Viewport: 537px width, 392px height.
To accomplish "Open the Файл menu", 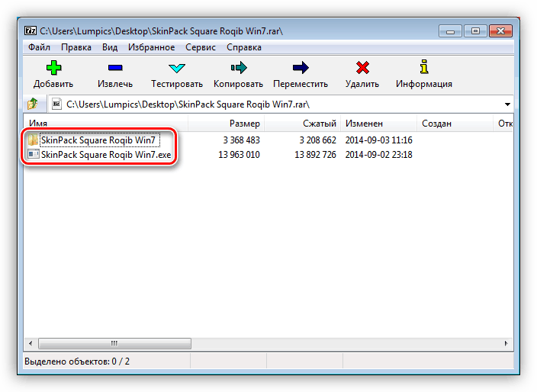I will point(39,47).
